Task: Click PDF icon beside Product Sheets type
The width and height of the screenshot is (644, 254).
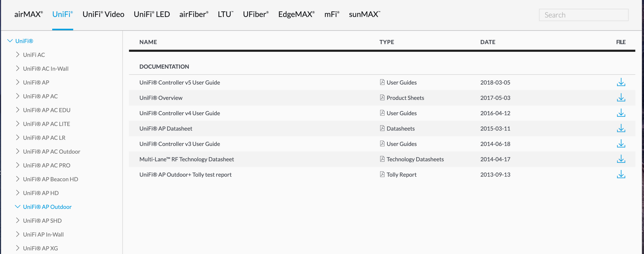Action: pos(382,98)
